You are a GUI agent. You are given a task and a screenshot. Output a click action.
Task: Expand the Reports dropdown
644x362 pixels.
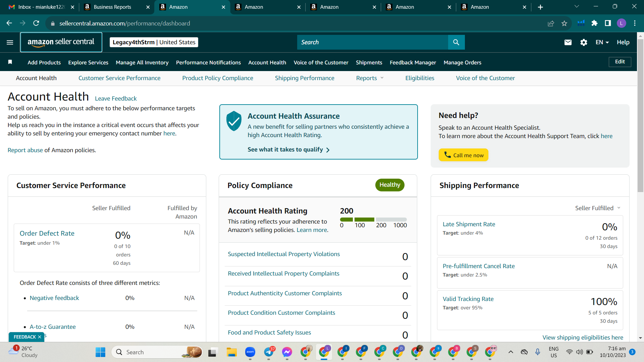[x=370, y=78]
